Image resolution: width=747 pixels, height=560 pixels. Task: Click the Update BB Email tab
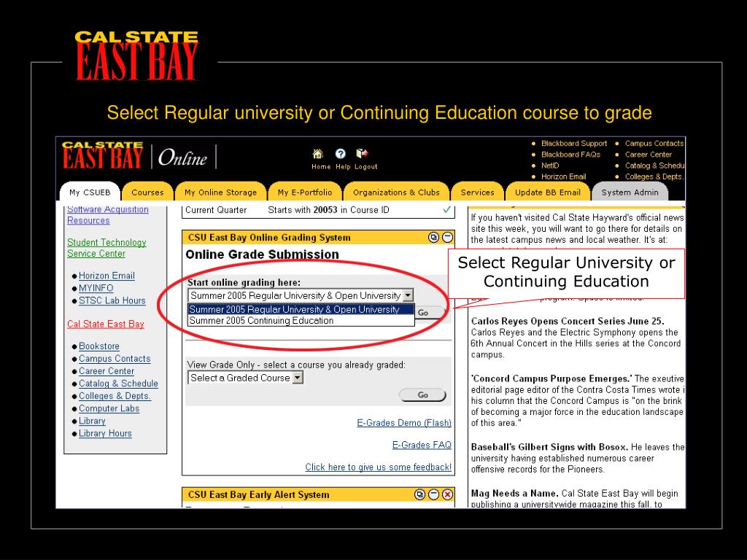548,192
